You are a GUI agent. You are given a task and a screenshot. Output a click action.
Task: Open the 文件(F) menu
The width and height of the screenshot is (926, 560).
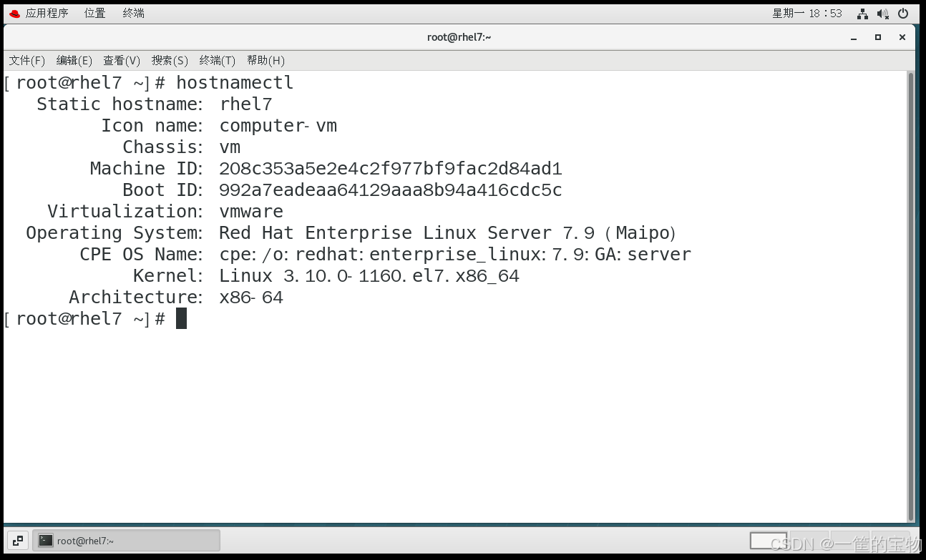tap(27, 60)
